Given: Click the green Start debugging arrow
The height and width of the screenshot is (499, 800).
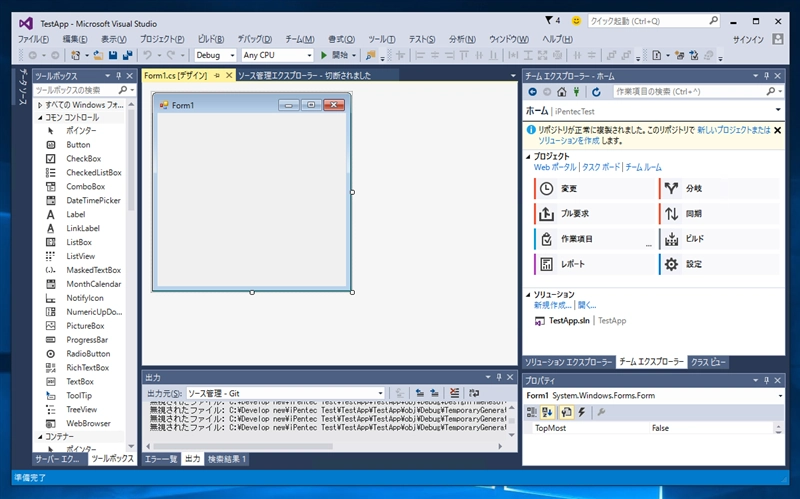Looking at the screenshot, I should (323, 55).
